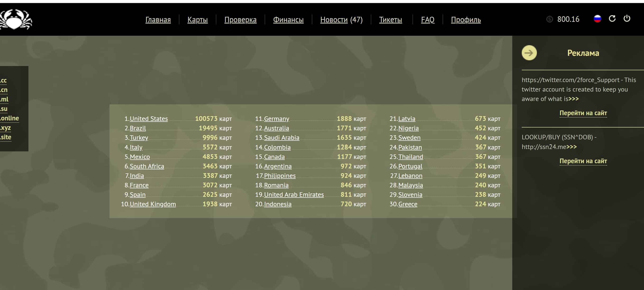Click the power logout icon
Screen dimensions: 644x290
[x=627, y=18]
